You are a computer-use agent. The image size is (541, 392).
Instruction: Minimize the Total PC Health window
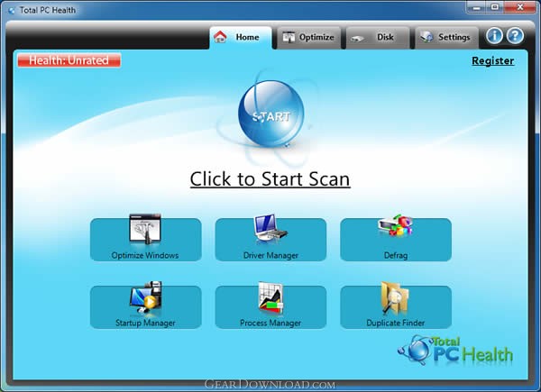(x=476, y=7)
